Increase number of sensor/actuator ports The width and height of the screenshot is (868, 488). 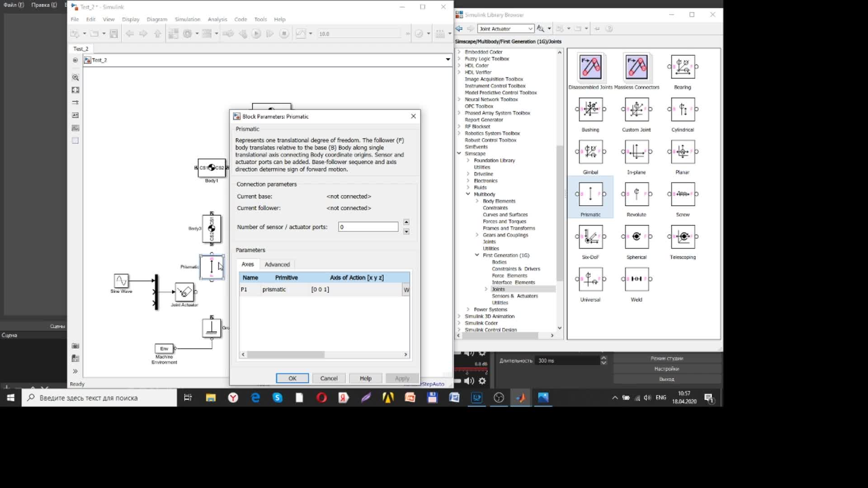[x=406, y=222]
